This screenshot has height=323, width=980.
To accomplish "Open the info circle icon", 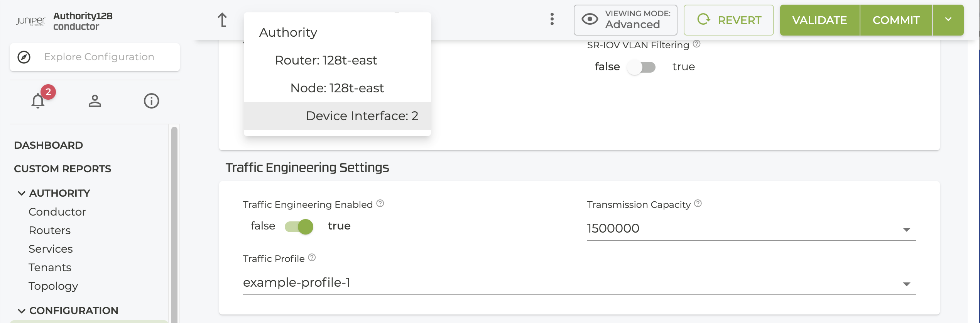I will point(151,101).
